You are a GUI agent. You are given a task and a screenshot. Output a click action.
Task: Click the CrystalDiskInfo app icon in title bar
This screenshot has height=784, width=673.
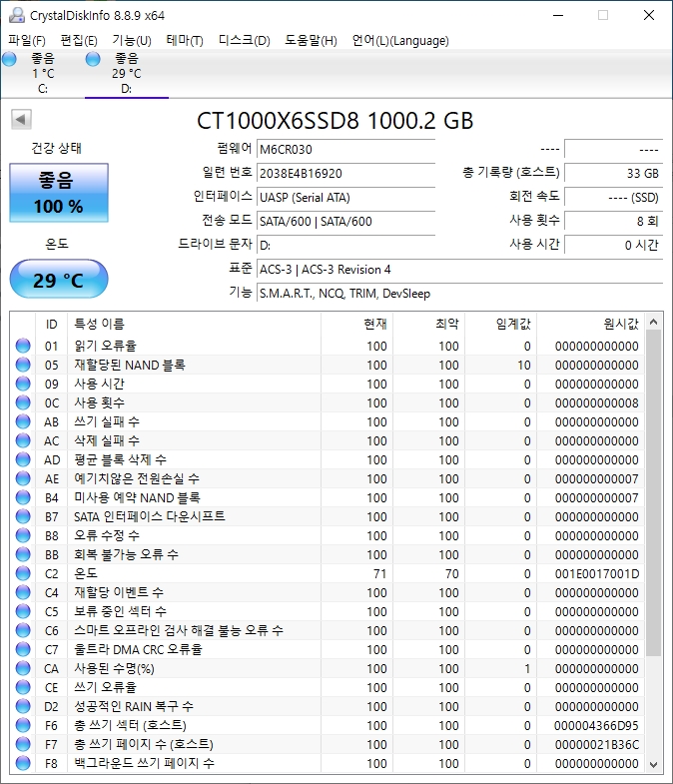tap(16, 15)
